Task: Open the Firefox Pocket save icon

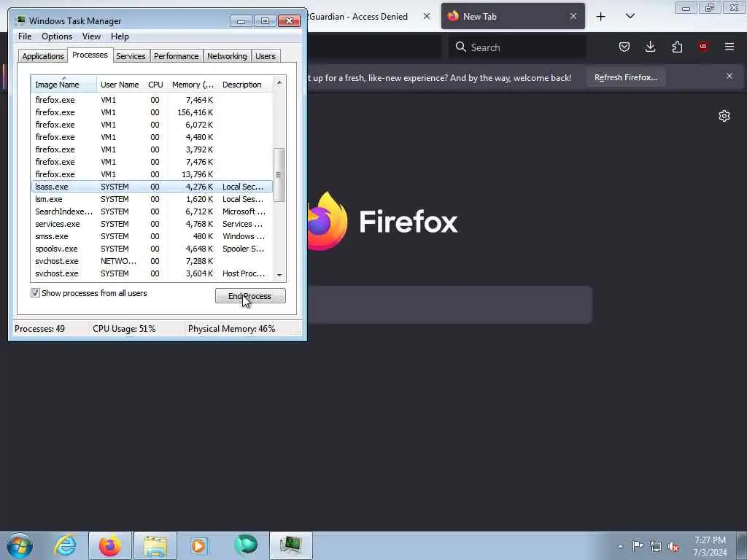Action: click(x=624, y=47)
